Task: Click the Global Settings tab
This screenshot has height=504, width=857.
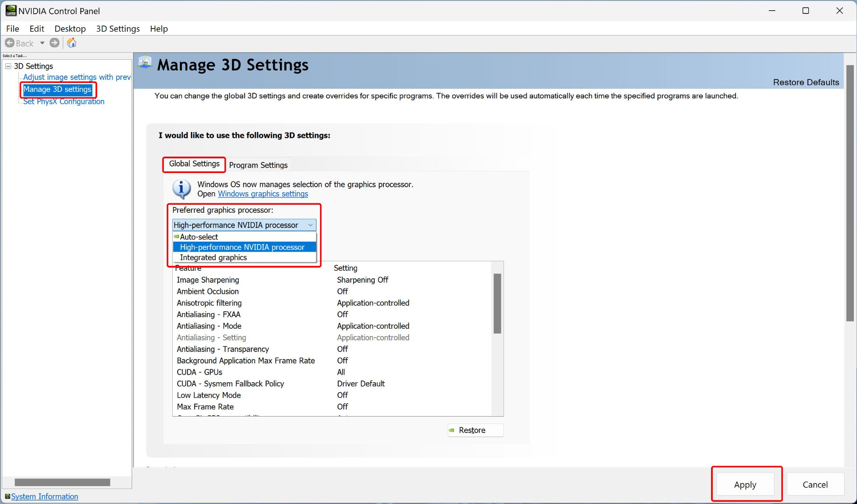Action: pos(193,164)
